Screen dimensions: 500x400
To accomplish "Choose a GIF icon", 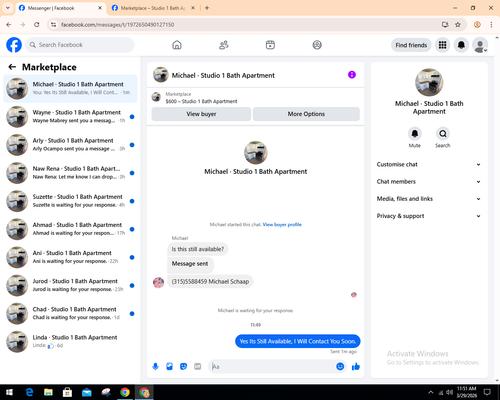I will click(x=198, y=367).
